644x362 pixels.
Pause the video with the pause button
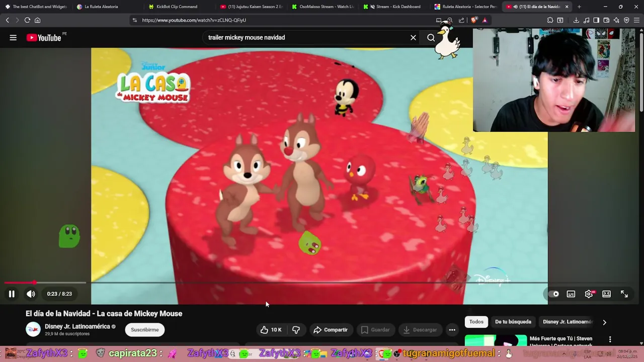click(12, 294)
